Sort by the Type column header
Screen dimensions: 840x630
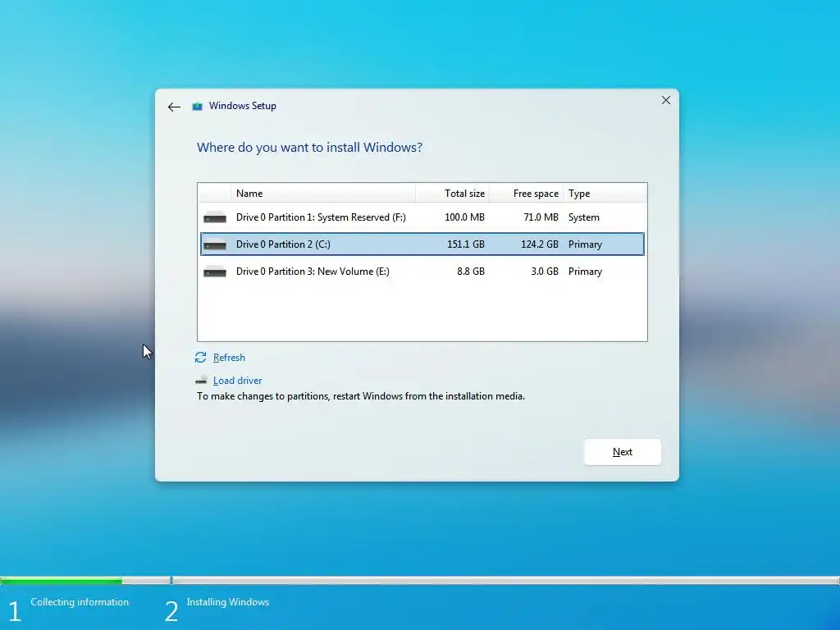(605, 194)
